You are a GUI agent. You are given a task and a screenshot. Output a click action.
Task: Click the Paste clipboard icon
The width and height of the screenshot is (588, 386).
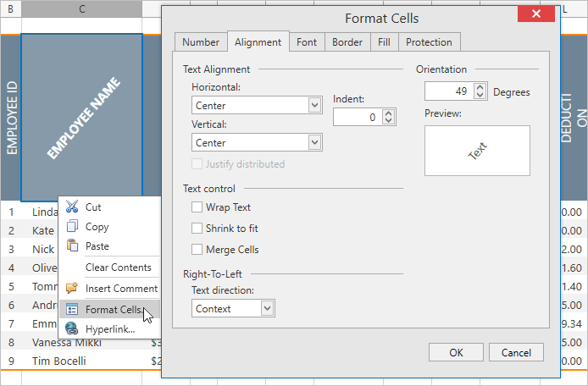coord(72,246)
